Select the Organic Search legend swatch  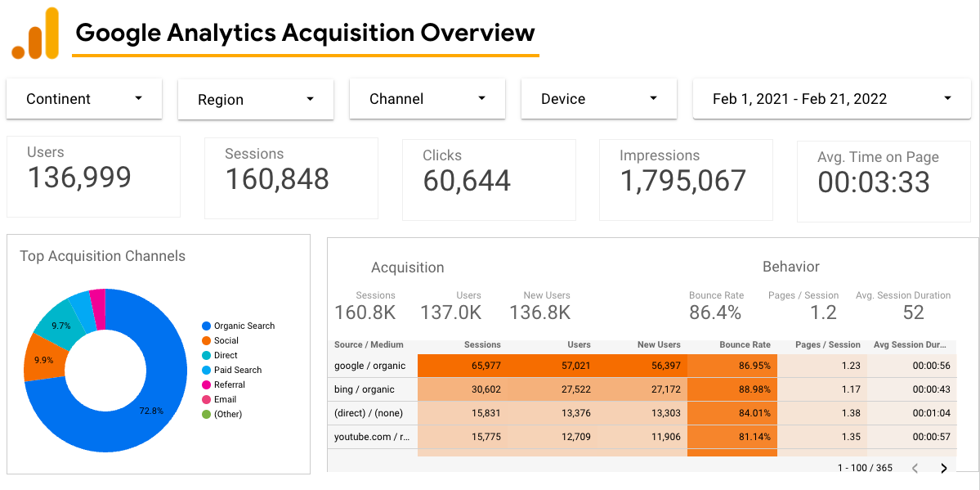tap(206, 326)
